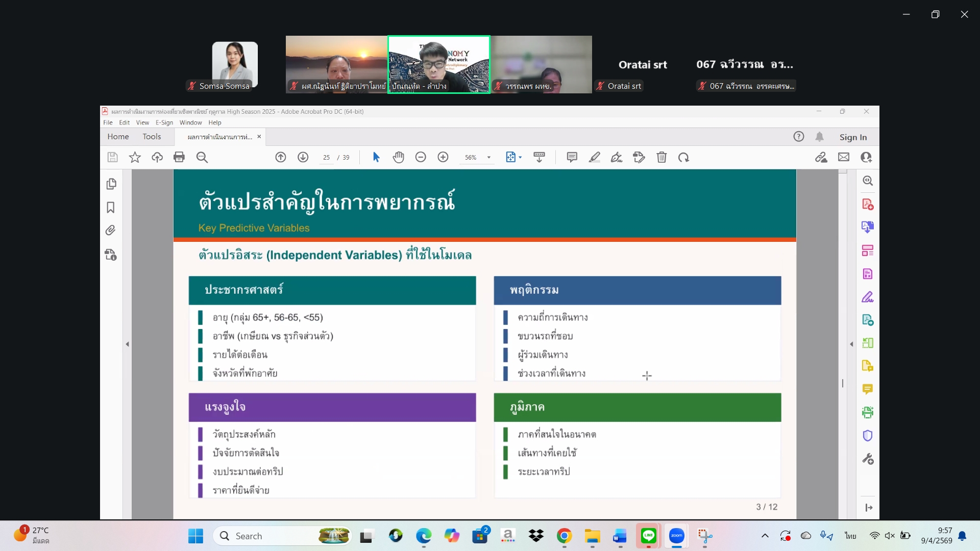Screen dimensions: 980x551
Task: Bookmark file with star icon
Action: tap(135, 157)
